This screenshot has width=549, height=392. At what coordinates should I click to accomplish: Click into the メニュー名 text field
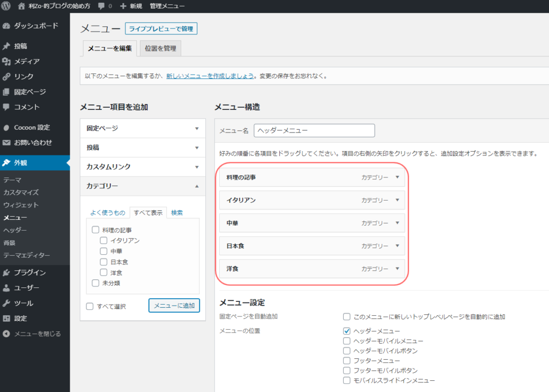(x=314, y=130)
